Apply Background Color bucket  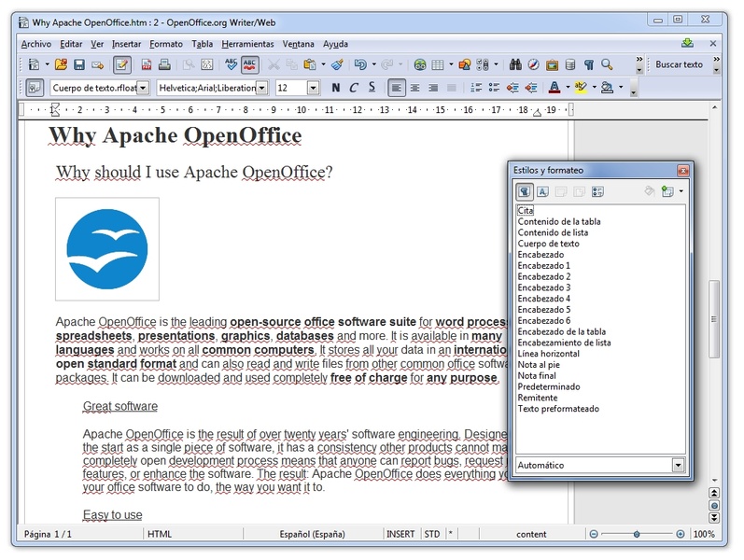click(607, 88)
